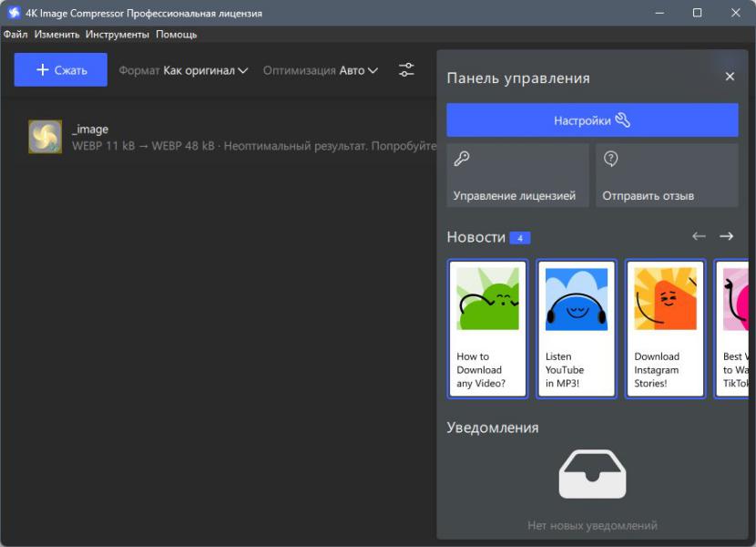Viewport: 756px width, 547px height.
Task: Open the Изменить menu
Action: tap(56, 35)
